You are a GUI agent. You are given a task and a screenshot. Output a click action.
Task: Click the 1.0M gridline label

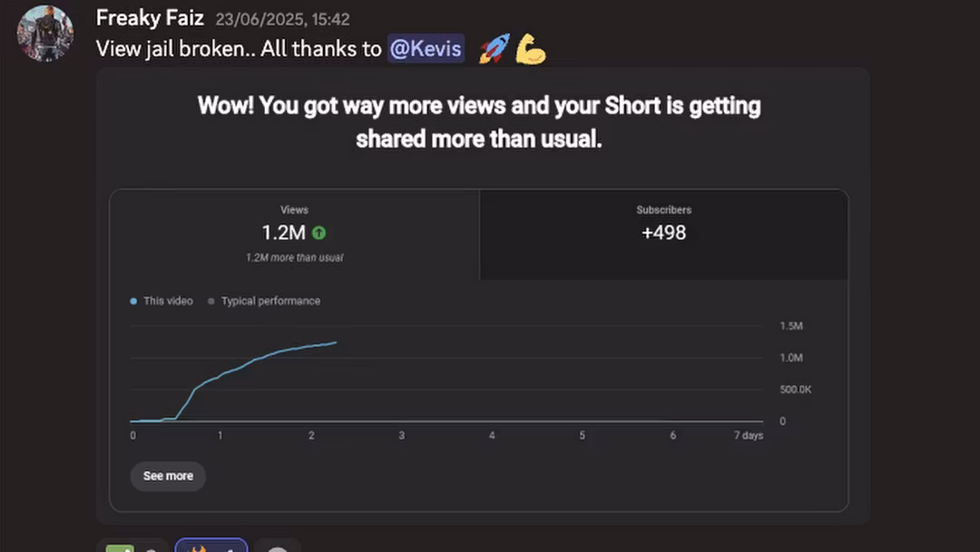[791, 358]
